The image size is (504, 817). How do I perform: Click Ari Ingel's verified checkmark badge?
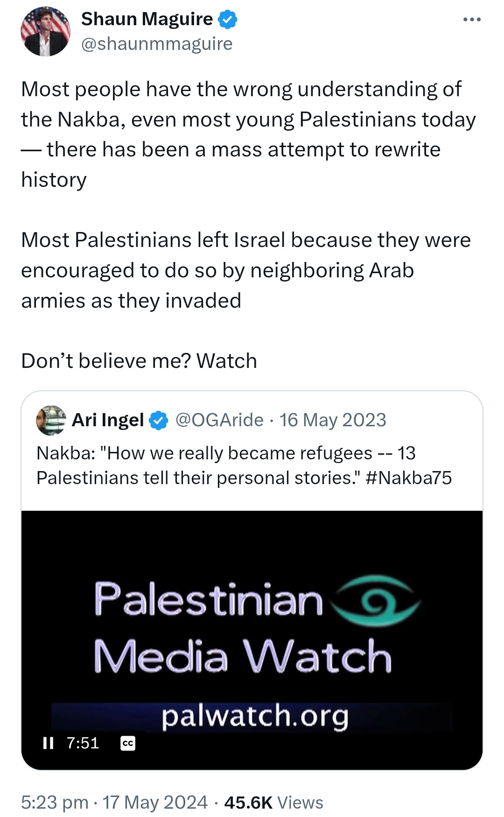coord(159,420)
